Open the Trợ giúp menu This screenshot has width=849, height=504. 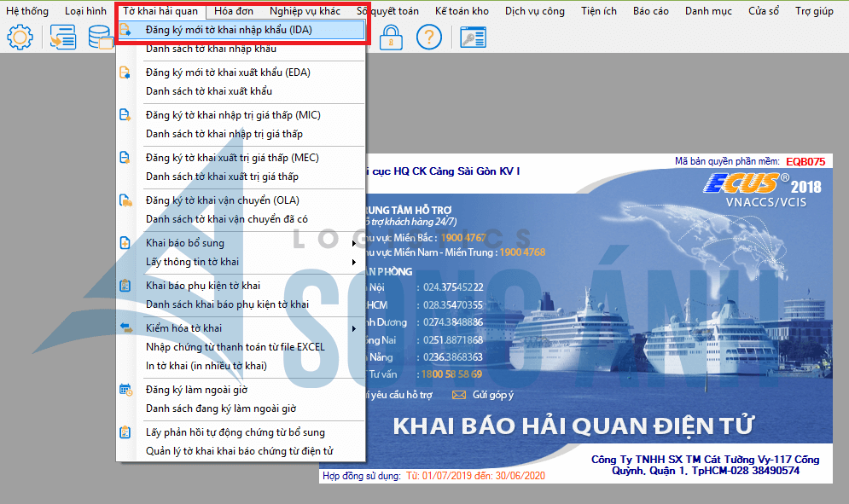[814, 11]
